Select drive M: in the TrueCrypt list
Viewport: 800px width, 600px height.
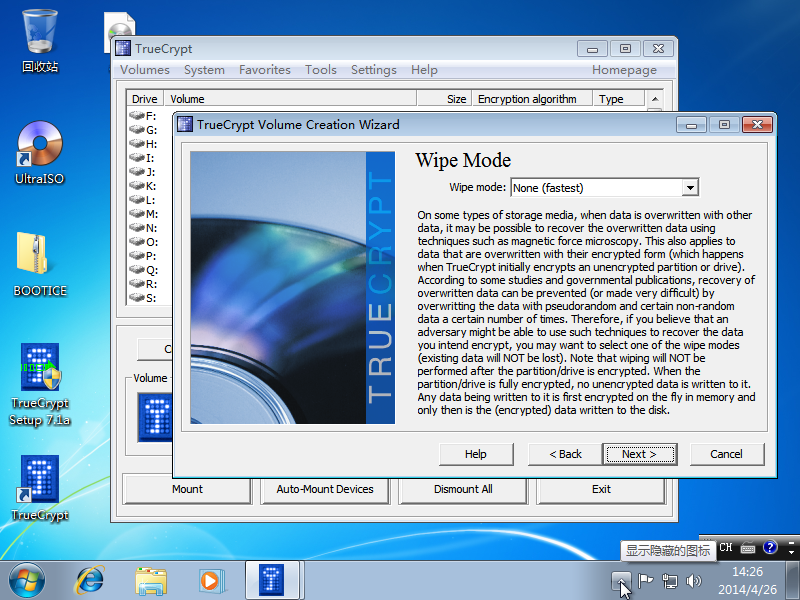pos(143,214)
